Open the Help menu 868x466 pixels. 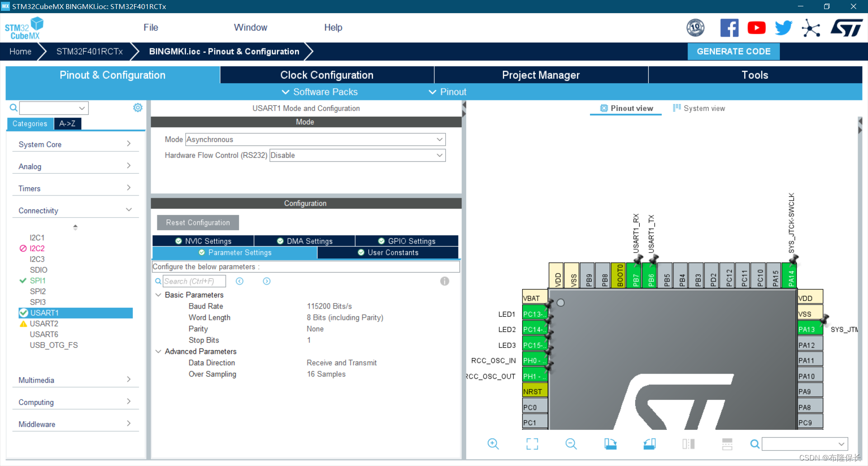pos(333,28)
